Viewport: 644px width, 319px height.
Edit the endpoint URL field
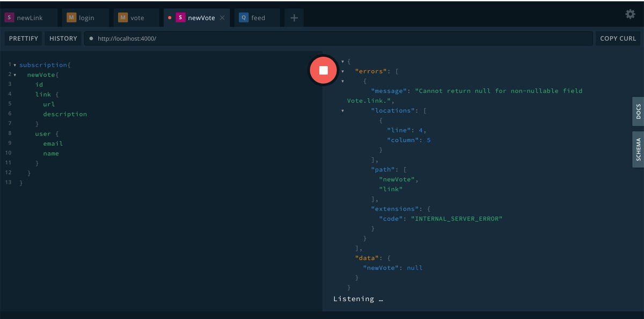coord(338,39)
